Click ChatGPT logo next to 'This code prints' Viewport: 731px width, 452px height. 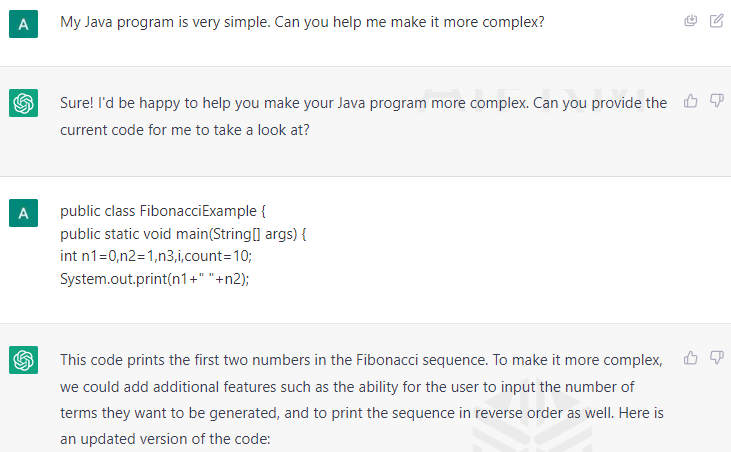point(23,360)
